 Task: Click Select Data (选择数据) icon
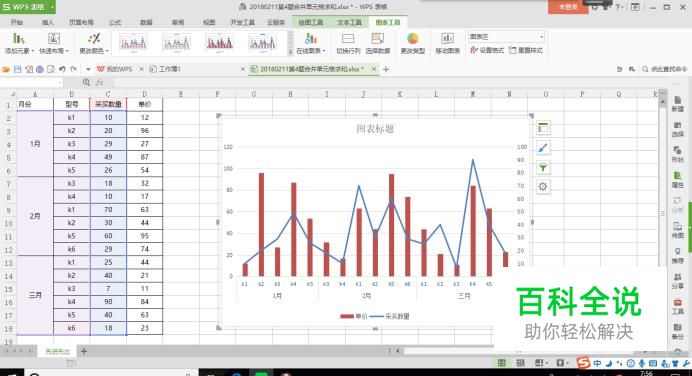pyautogui.click(x=378, y=43)
